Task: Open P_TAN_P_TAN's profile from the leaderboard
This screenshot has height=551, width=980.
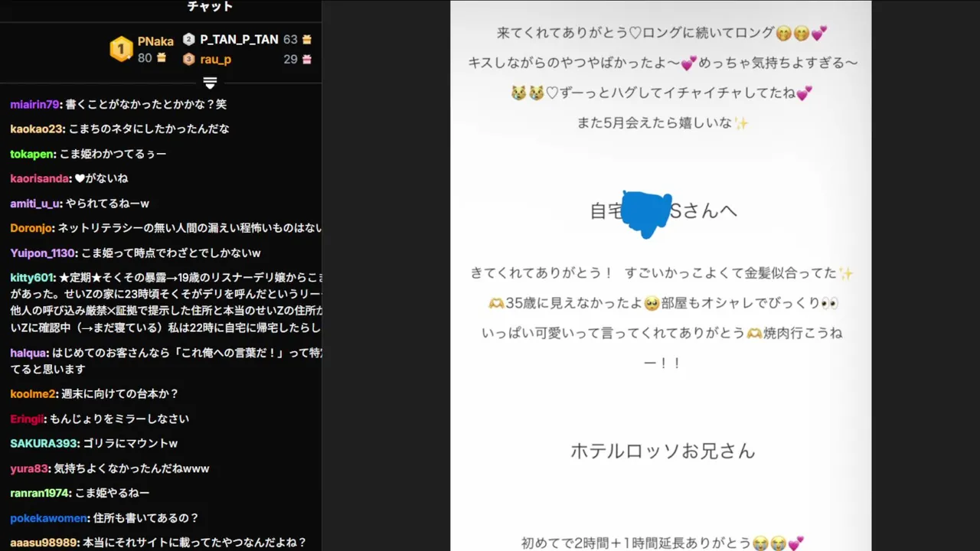Action: tap(239, 39)
